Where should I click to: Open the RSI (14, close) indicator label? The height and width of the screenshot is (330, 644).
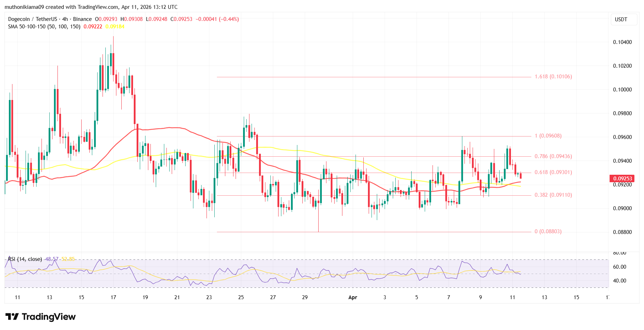25,259
